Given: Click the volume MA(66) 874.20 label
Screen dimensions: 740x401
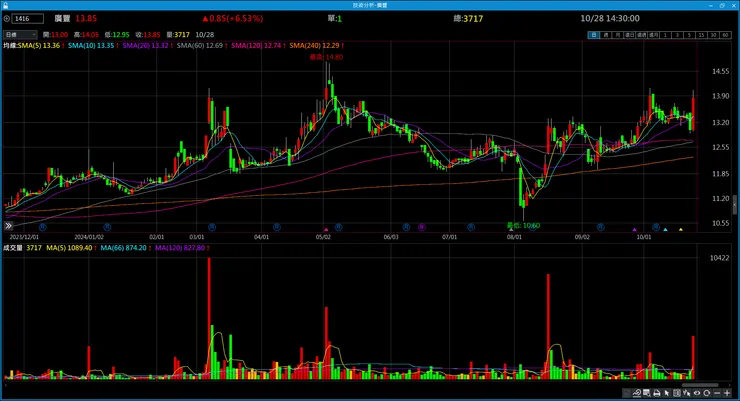Looking at the screenshot, I should [123, 248].
